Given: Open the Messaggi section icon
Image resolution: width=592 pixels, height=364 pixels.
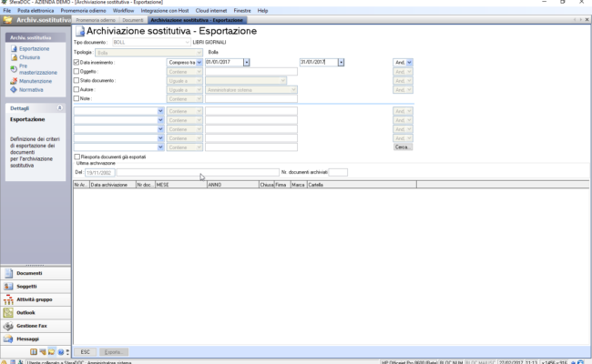Looking at the screenshot, I should pyautogui.click(x=8, y=339).
